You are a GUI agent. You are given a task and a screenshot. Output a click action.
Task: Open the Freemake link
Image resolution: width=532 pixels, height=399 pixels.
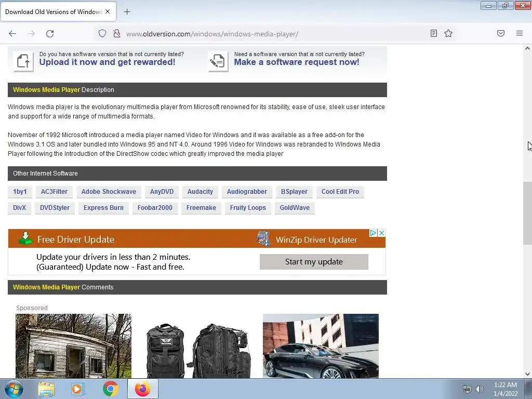tap(201, 208)
